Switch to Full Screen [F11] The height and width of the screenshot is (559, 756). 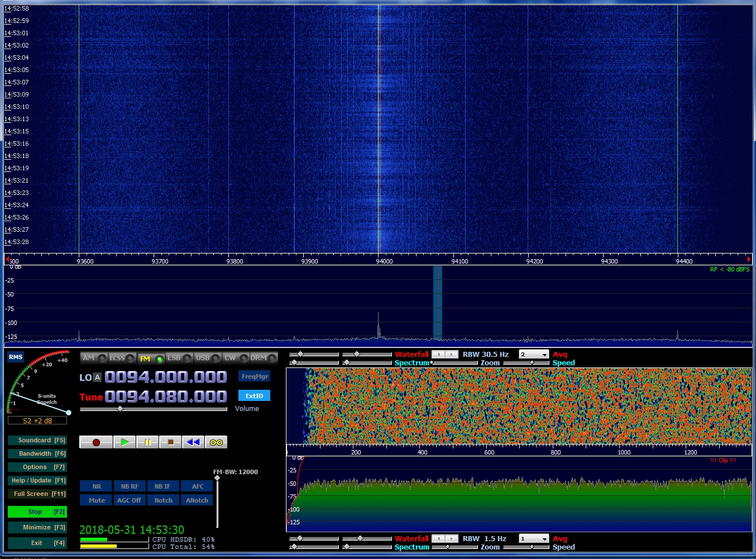pos(37,494)
